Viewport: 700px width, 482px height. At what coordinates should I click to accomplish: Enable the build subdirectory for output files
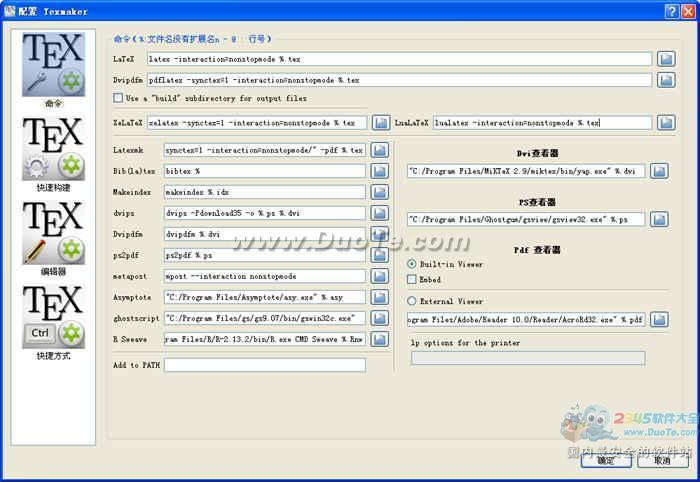coord(118,98)
